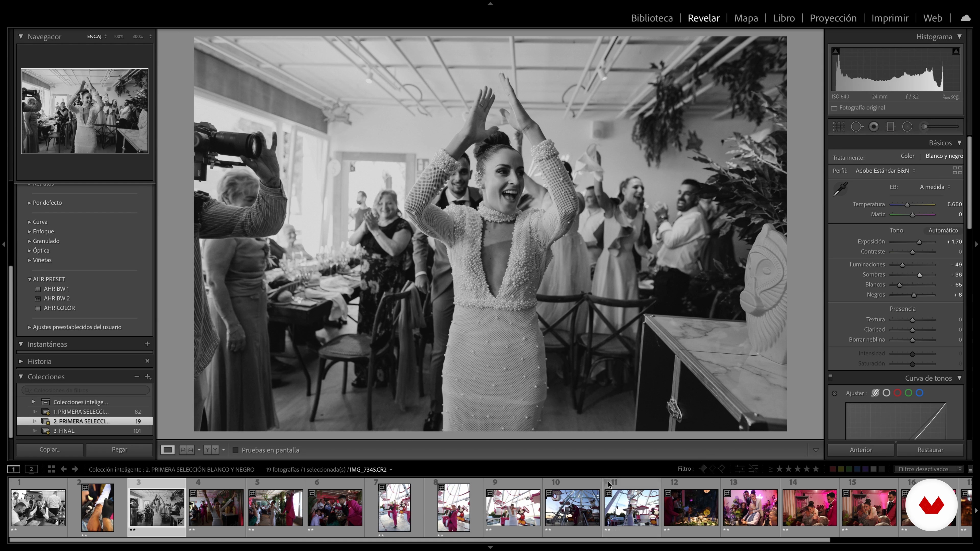Collapse the Histograma panel
This screenshot has width=980, height=551.
(960, 36)
